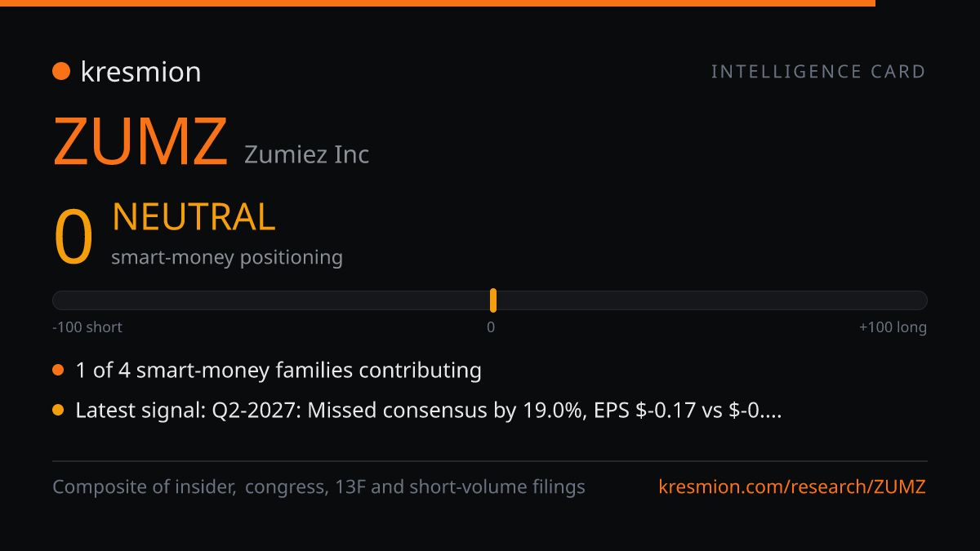This screenshot has height=551, width=980.
Task: Click 1 of 4 smart-money families contributing
Action: click(278, 371)
